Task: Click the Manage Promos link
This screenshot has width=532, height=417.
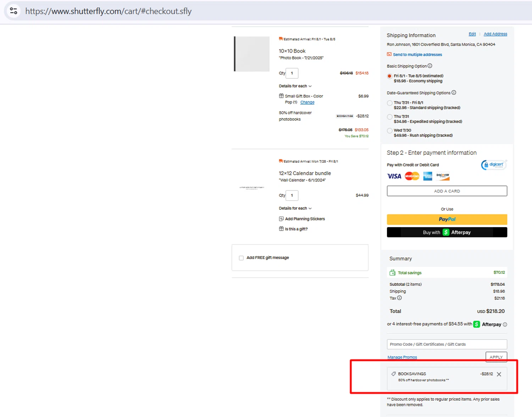Action: 402,357
